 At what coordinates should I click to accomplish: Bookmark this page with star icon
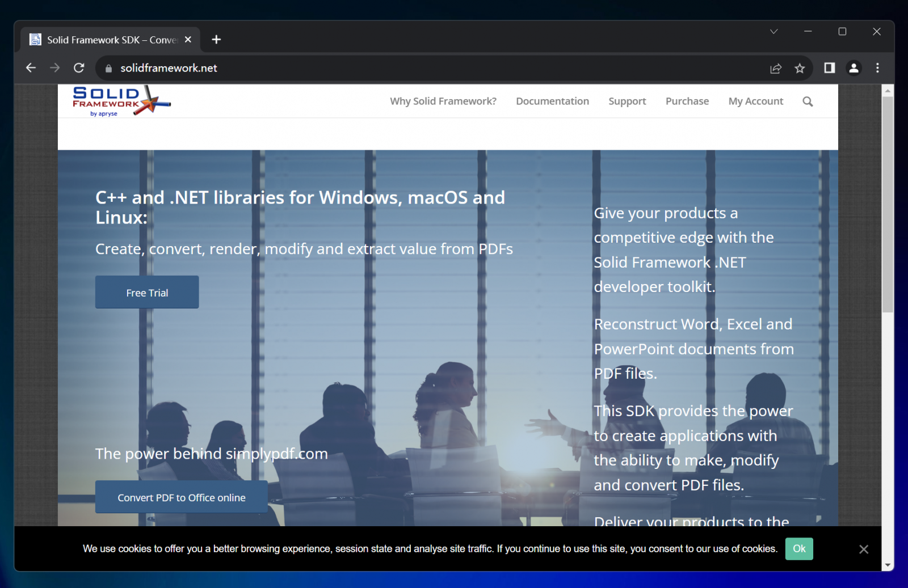point(800,68)
